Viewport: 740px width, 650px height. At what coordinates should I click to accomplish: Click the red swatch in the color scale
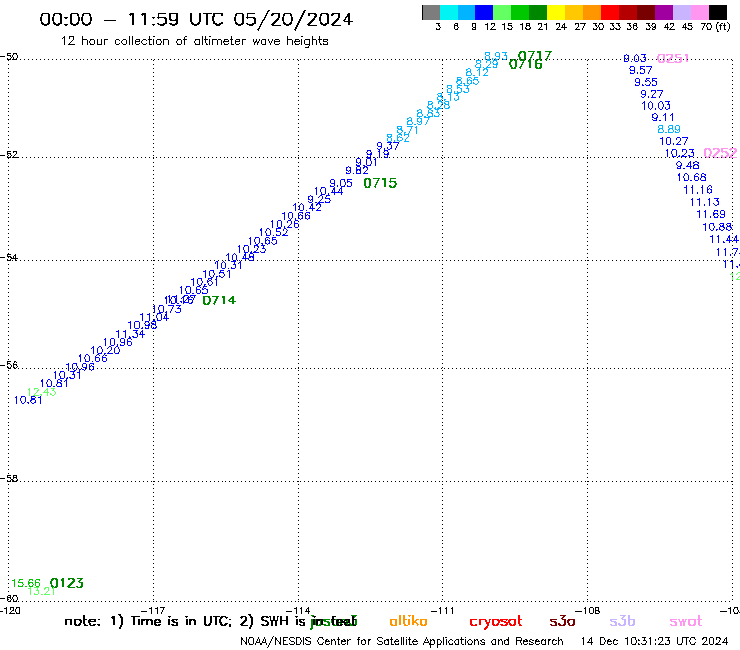click(x=610, y=12)
